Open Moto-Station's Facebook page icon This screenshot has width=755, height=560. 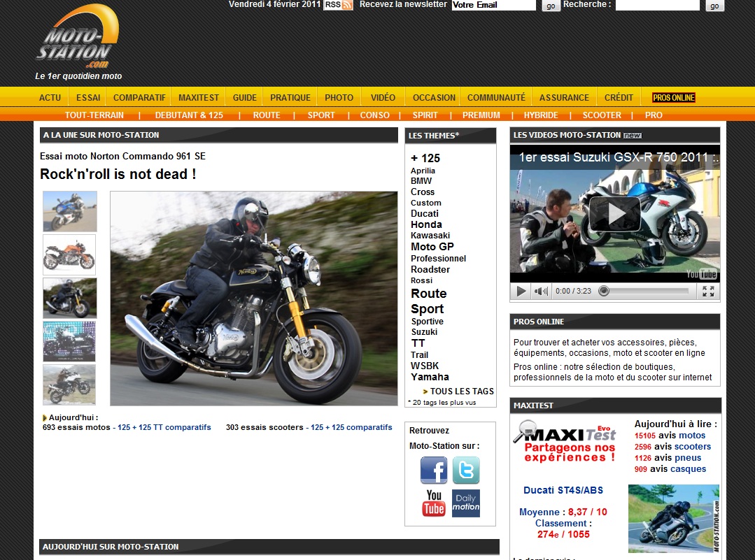tap(434, 471)
